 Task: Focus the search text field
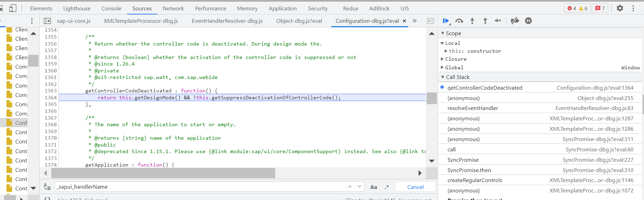[200, 187]
